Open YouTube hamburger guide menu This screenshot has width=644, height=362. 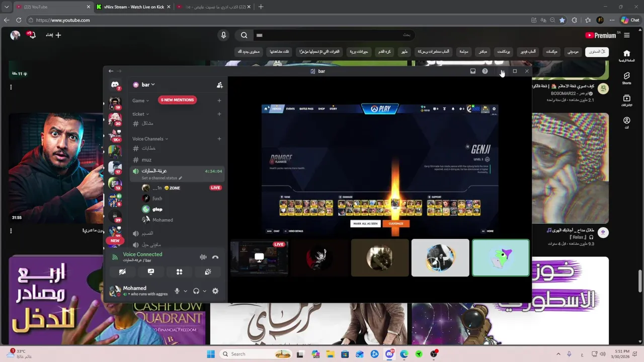[626, 35]
